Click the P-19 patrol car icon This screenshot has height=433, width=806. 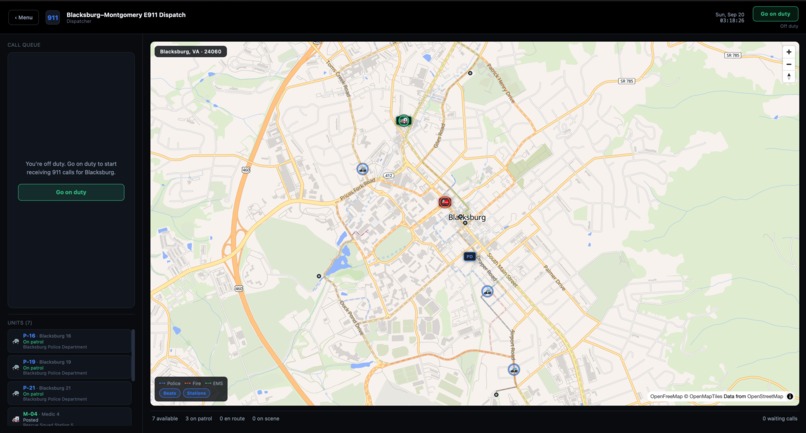(x=15, y=367)
